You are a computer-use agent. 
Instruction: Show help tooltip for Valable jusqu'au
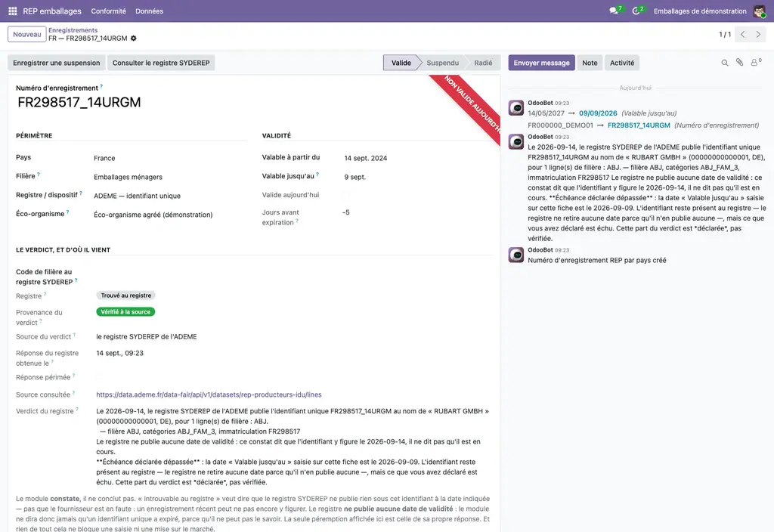[317, 175]
